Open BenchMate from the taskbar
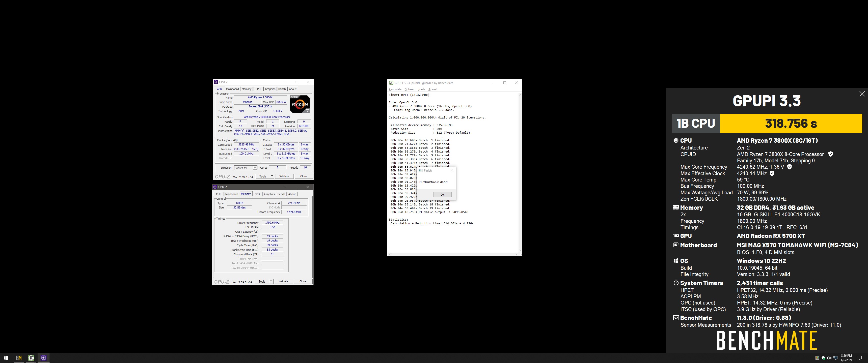 click(19, 358)
